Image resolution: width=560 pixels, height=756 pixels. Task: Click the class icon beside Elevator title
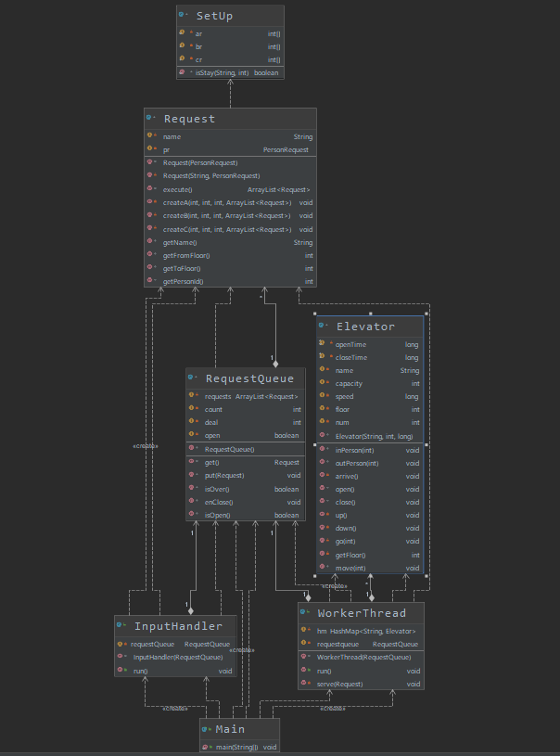pos(322,326)
